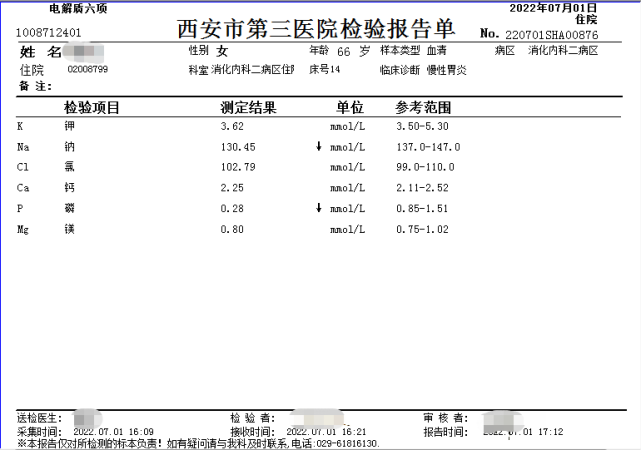Click the receive time 2022.07.01 16:21
Image resolution: width=641 pixels, height=450 pixels.
(x=326, y=432)
